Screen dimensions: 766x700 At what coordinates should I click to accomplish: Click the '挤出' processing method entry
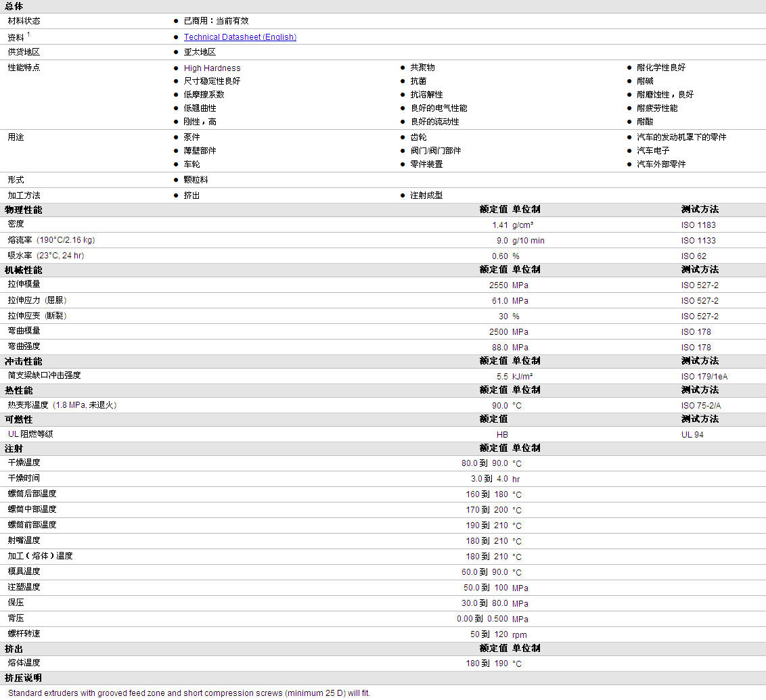tap(191, 195)
